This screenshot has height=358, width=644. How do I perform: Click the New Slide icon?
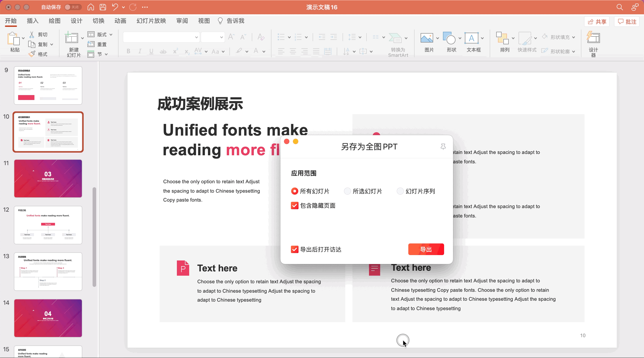point(71,38)
